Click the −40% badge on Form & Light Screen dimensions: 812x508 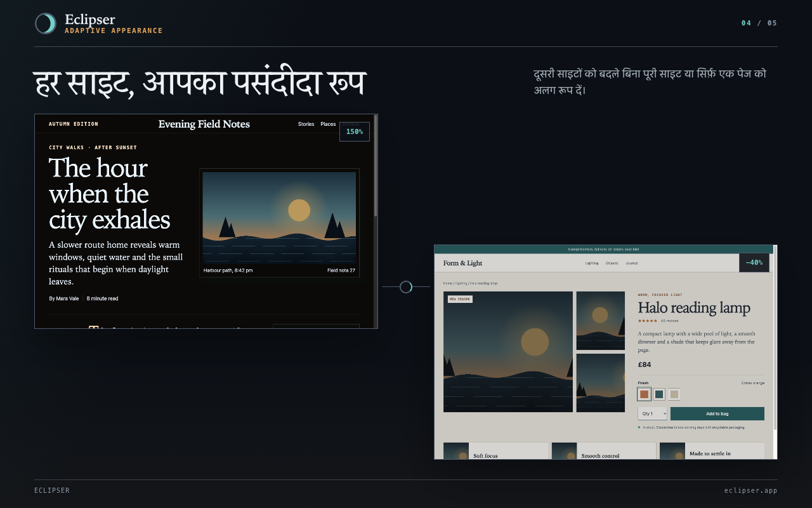coord(754,262)
